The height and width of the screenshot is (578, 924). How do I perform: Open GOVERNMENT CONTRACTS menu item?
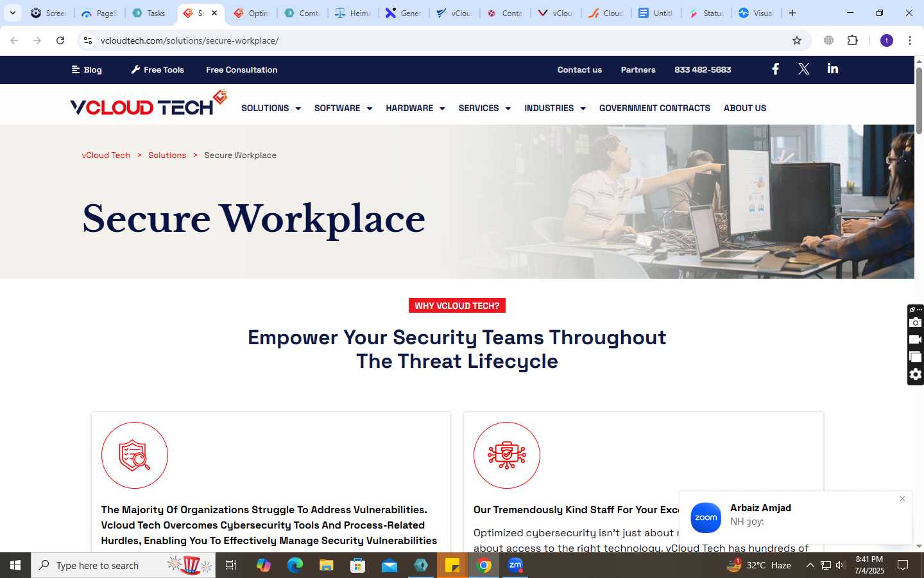(654, 108)
